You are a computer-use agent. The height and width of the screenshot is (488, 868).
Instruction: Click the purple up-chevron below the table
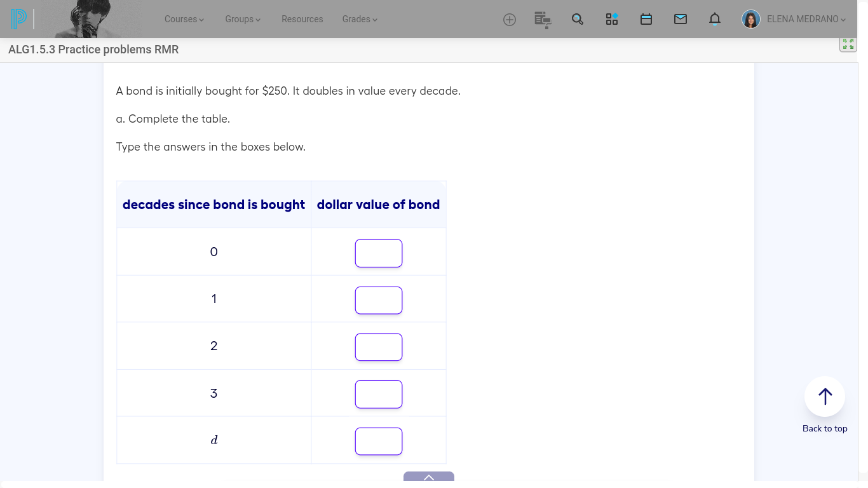pos(428,477)
